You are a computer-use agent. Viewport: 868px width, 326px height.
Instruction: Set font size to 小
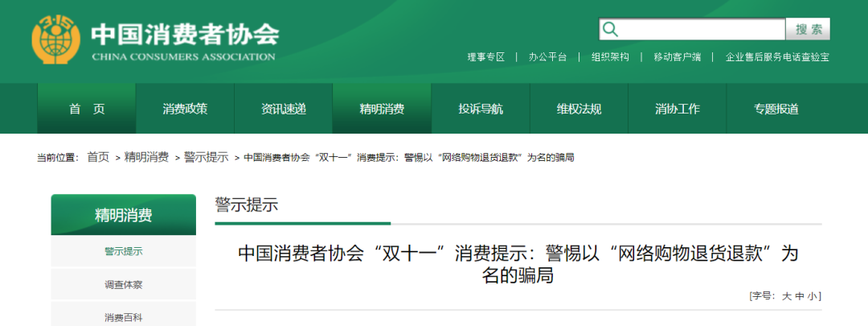813,296
